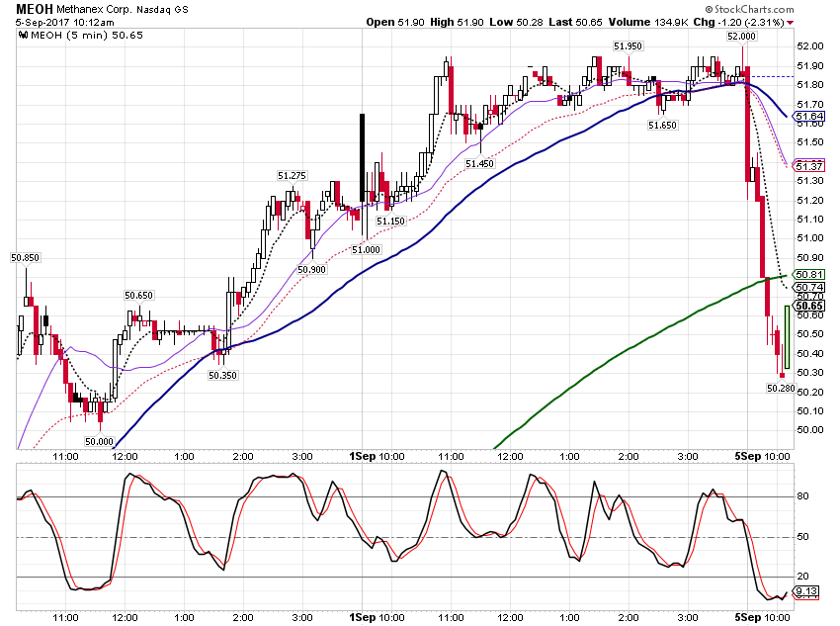Image resolution: width=840 pixels, height=626 pixels.
Task: Click the 50.900 price annotation
Action: 311,270
